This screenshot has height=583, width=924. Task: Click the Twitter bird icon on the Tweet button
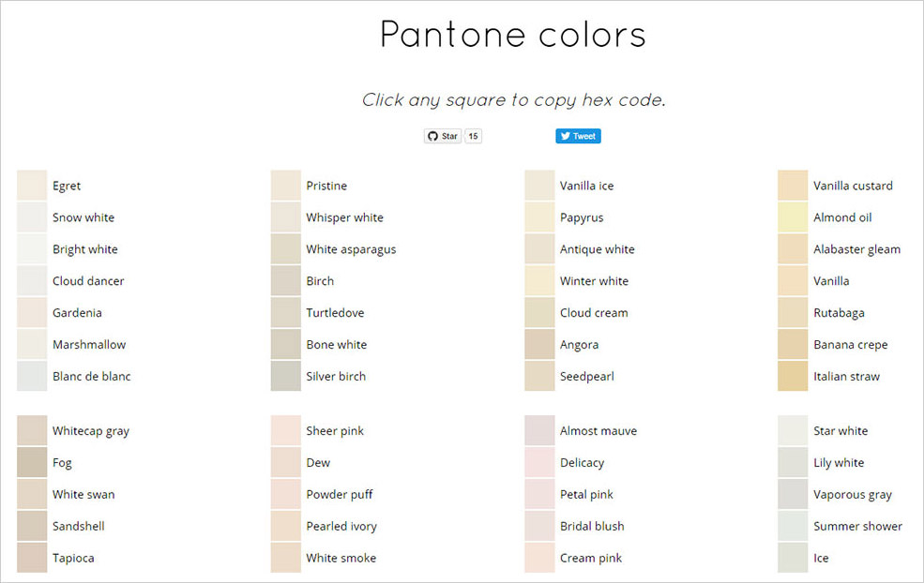click(x=565, y=136)
